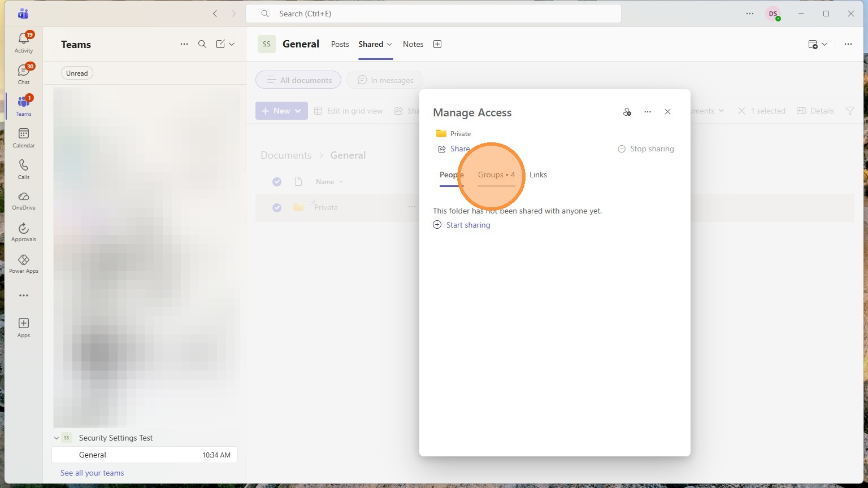Toggle the Unread filter chip
This screenshot has height=488, width=868.
point(77,73)
